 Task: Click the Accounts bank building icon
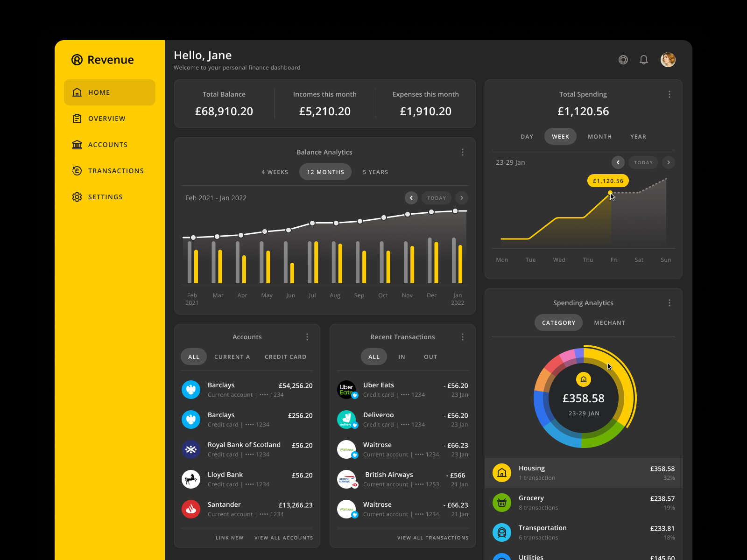(x=77, y=145)
